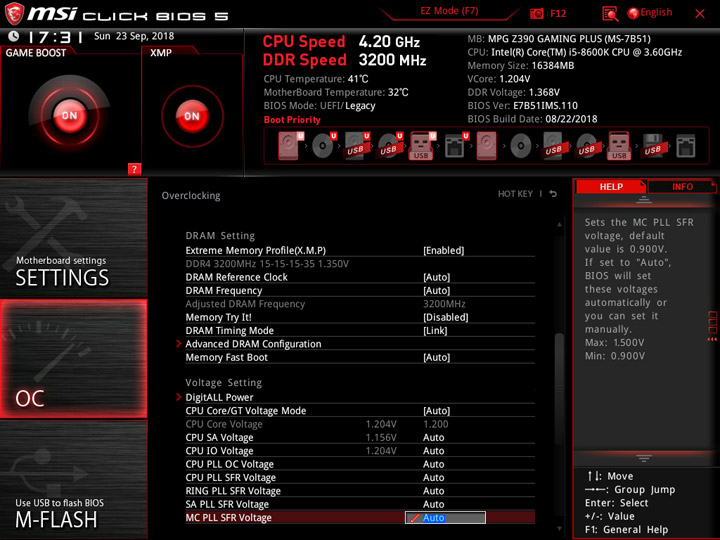The width and height of the screenshot is (720, 540).
Task: Open the OC overclocking section
Action: (x=73, y=359)
